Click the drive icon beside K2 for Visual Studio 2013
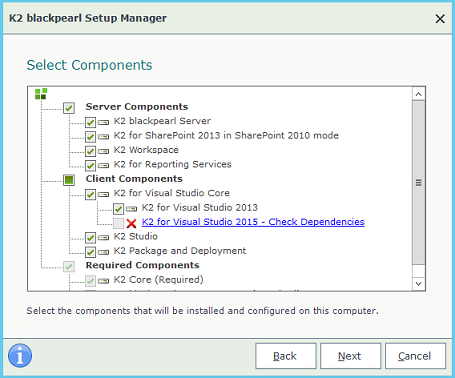 tap(131, 209)
